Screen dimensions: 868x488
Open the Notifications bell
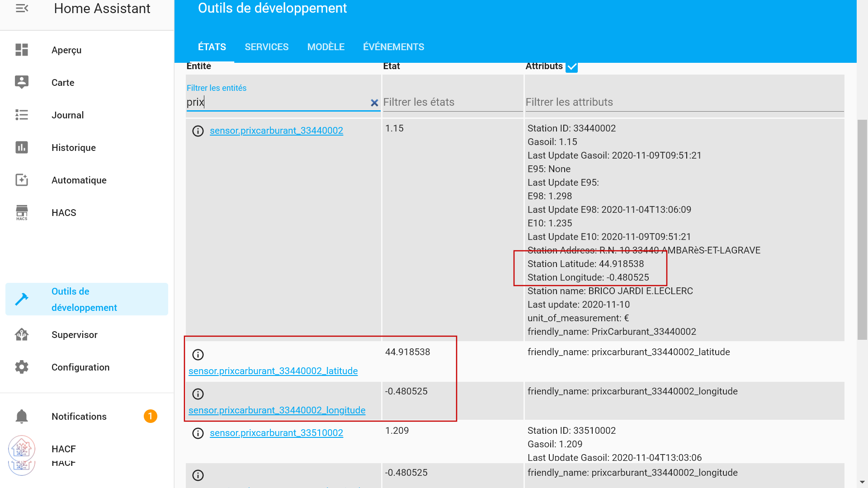[x=22, y=416]
